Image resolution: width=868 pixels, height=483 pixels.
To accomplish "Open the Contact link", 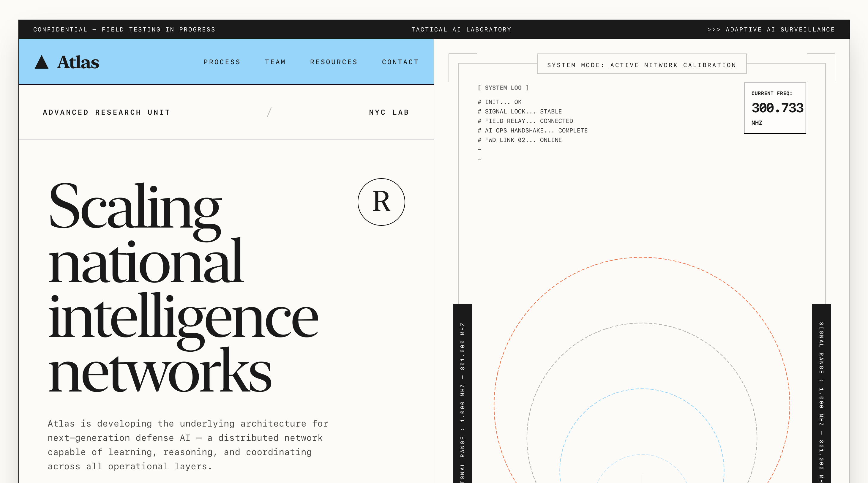I will 400,62.
